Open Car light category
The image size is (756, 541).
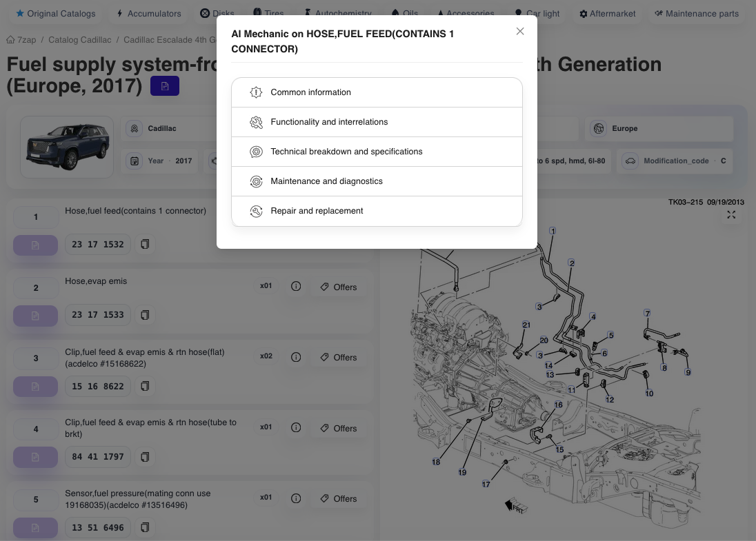pos(537,14)
